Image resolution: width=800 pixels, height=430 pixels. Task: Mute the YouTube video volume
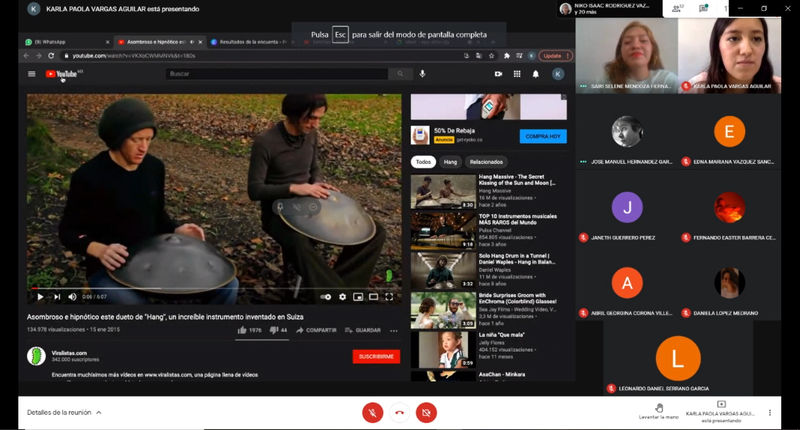point(72,297)
